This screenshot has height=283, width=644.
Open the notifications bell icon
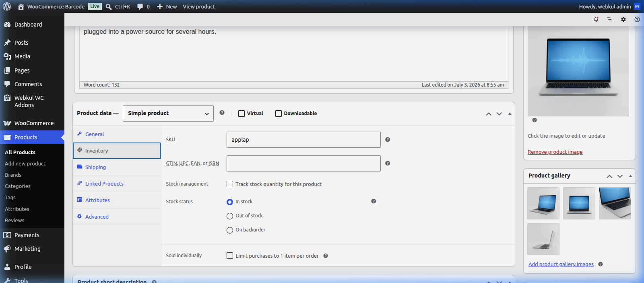(596, 19)
